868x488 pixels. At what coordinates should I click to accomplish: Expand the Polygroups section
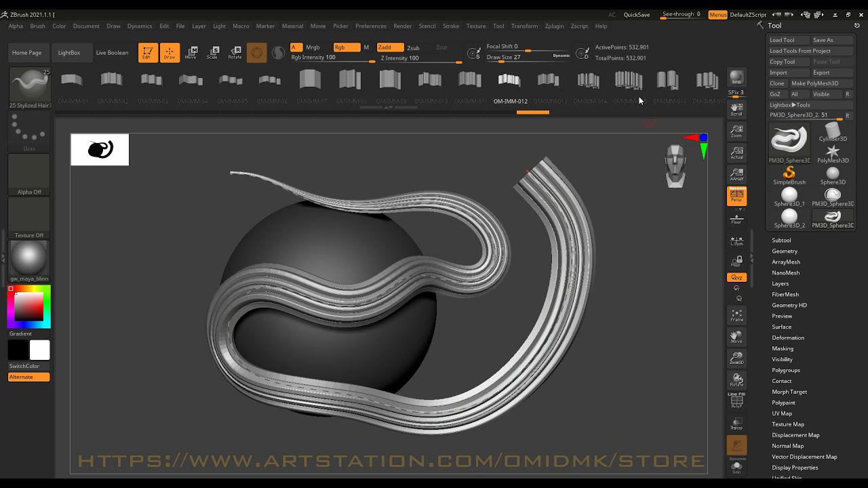786,370
